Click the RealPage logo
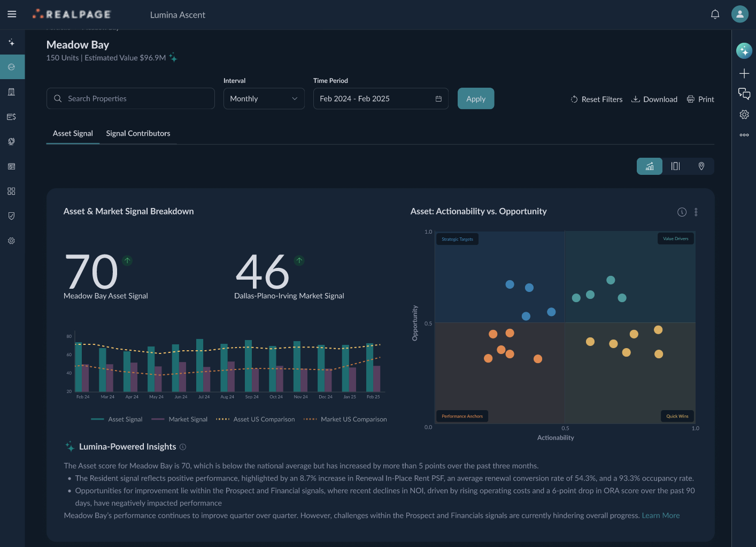756x547 pixels. pyautogui.click(x=72, y=14)
